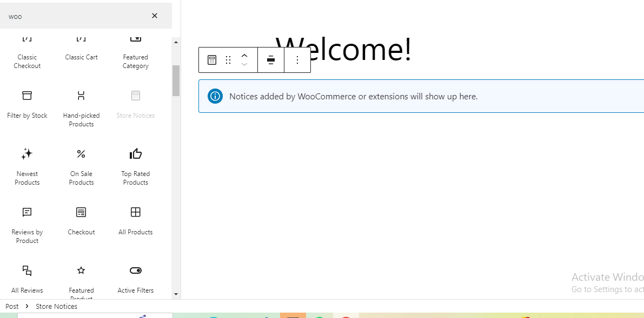Select the On Sale Products block
Screen dimensions: 644x318
click(x=81, y=166)
